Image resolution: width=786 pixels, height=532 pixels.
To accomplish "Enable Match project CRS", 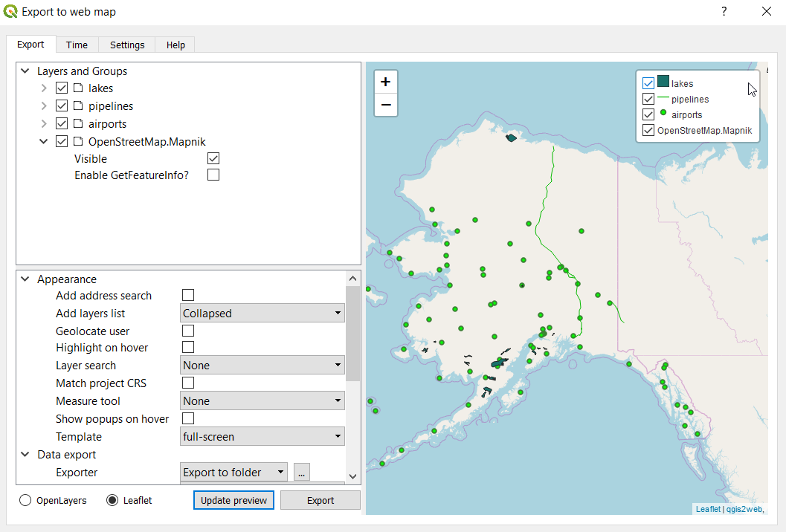I will [188, 383].
